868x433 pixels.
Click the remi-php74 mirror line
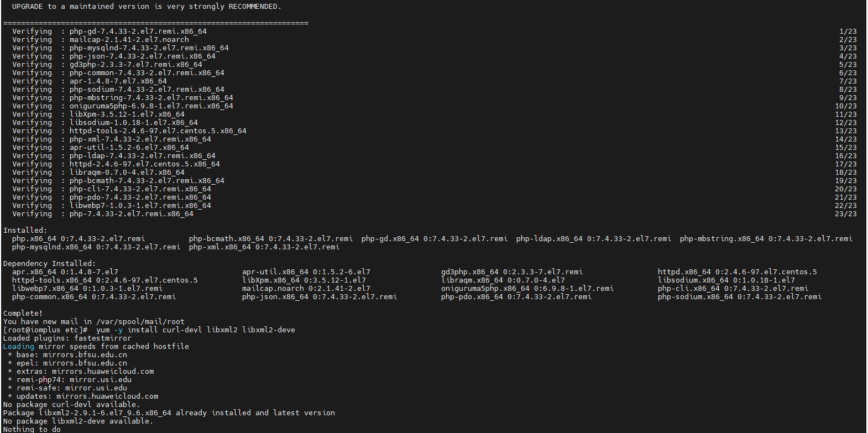click(74, 379)
